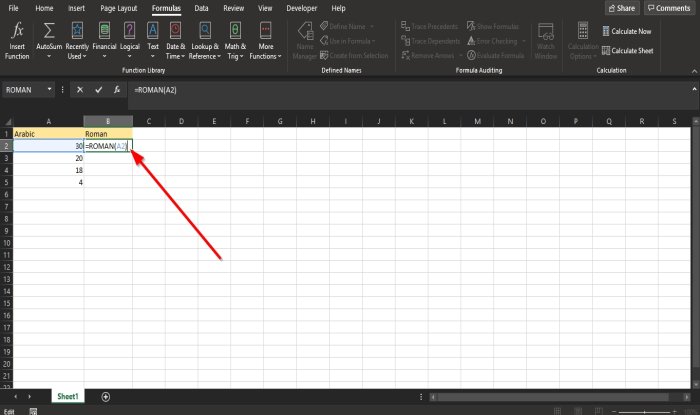700x415 pixels.
Task: Open the Financial functions icon
Action: pyautogui.click(x=104, y=30)
